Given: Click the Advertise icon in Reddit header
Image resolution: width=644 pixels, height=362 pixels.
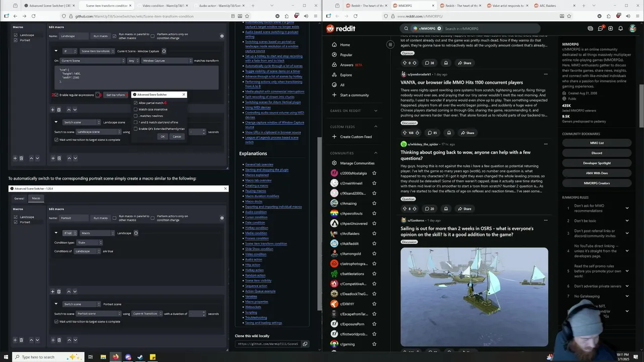Looking at the screenshot, I should [x=590, y=29].
